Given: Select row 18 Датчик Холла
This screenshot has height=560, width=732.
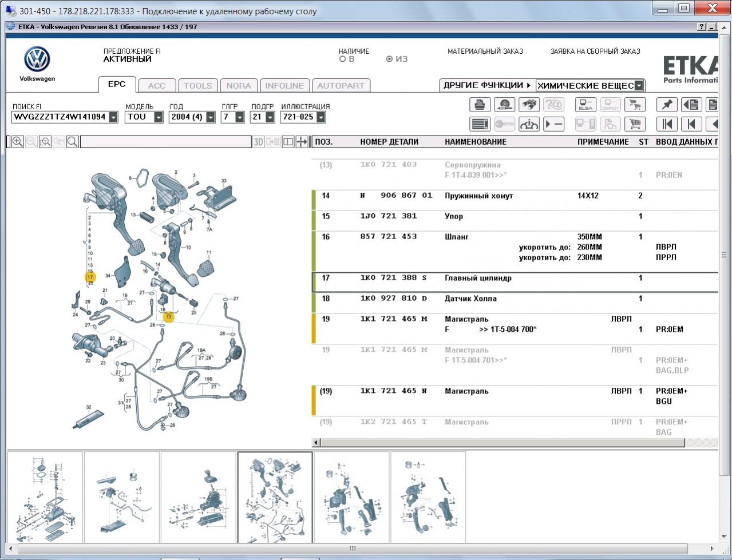Looking at the screenshot, I should click(x=515, y=303).
